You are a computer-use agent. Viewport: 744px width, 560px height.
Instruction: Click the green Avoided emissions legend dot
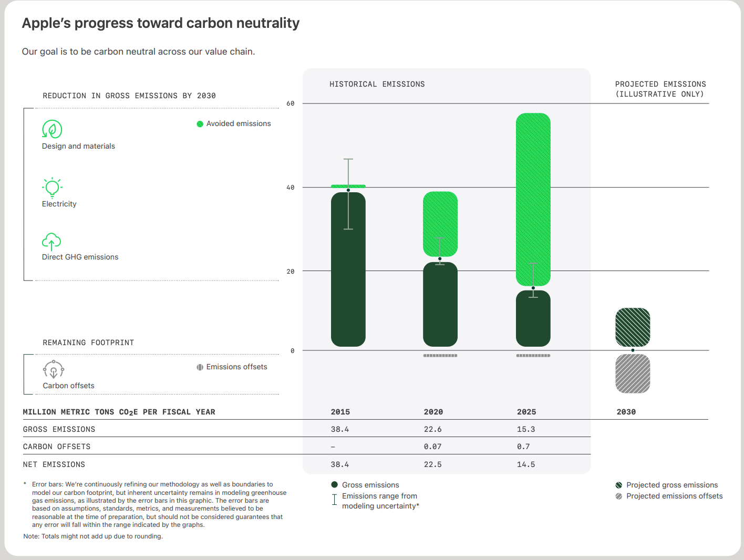200,124
